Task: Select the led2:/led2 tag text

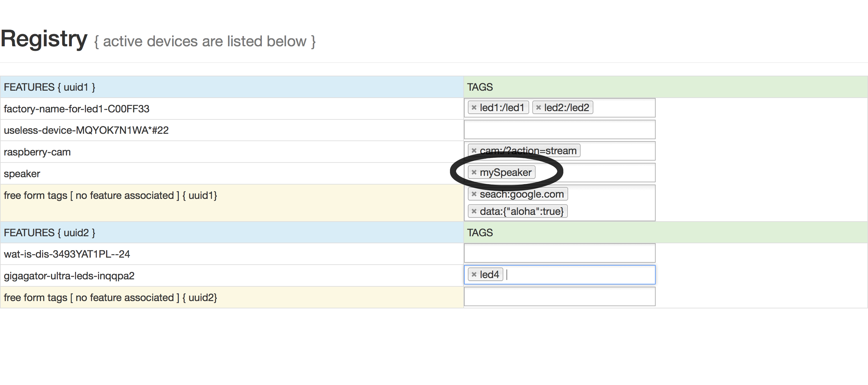Action: click(x=567, y=108)
